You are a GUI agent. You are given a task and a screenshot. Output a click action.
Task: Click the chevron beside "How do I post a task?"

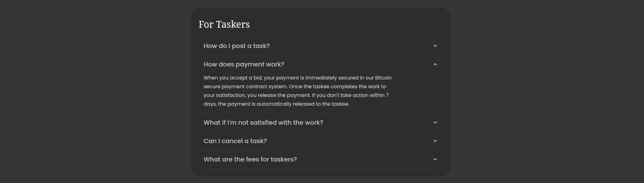(x=435, y=46)
